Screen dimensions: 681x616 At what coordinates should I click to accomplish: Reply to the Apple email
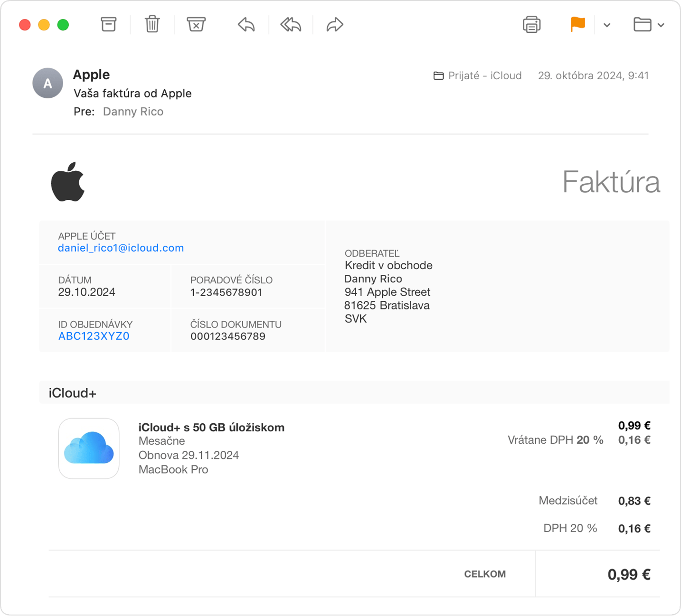[246, 25]
